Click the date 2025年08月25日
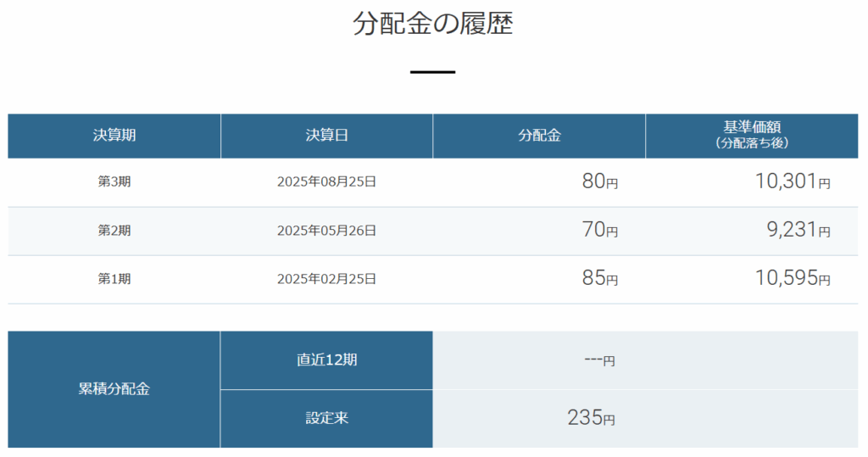 click(x=326, y=181)
